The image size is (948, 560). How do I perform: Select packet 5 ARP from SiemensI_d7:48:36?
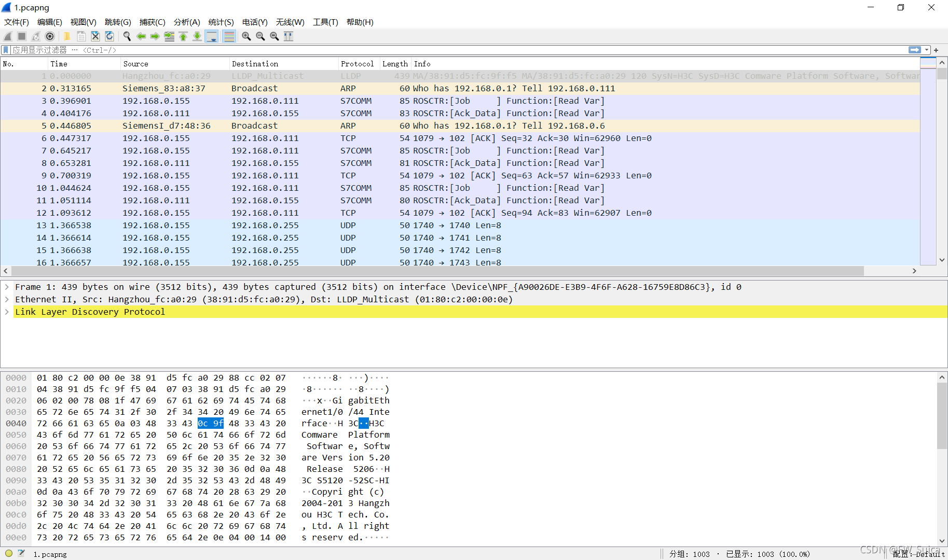(x=460, y=125)
